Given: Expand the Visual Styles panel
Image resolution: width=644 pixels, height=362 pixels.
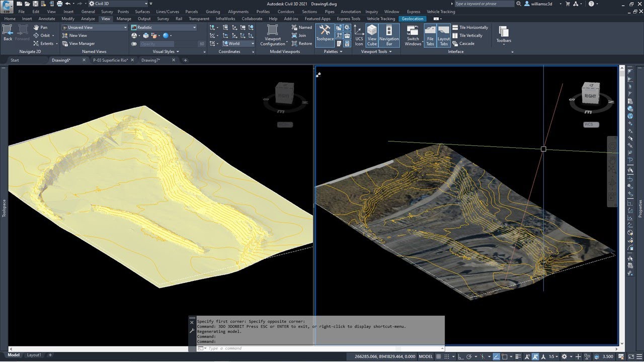Looking at the screenshot, I should (x=166, y=51).
